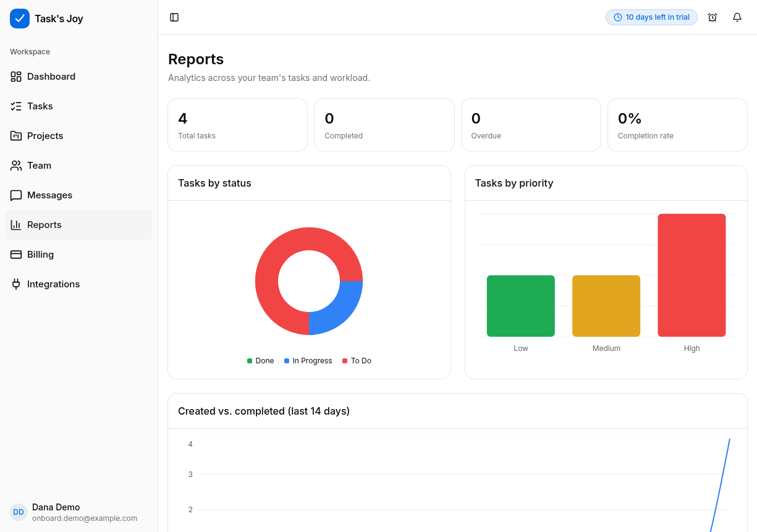Click the Tasks by status heading

coord(214,183)
